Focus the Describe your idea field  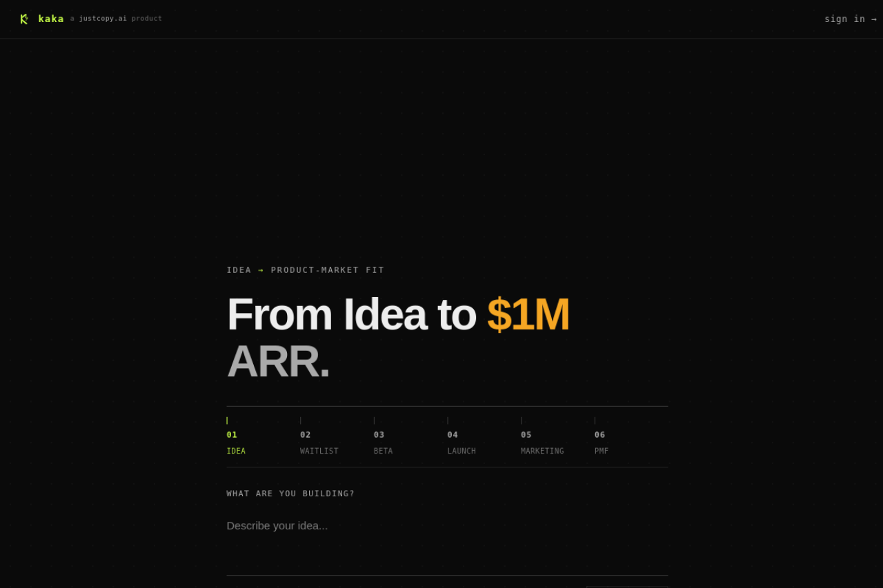(447, 543)
